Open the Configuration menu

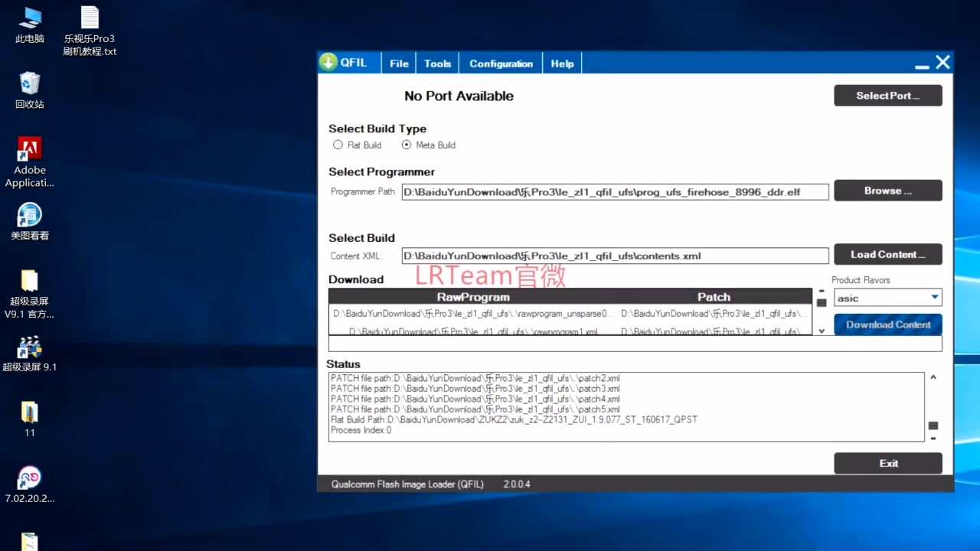coord(501,64)
